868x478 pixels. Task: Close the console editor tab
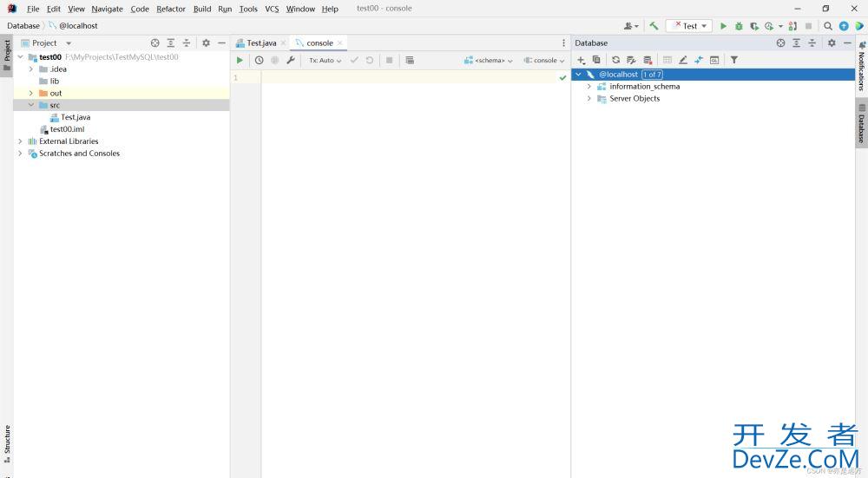[340, 43]
